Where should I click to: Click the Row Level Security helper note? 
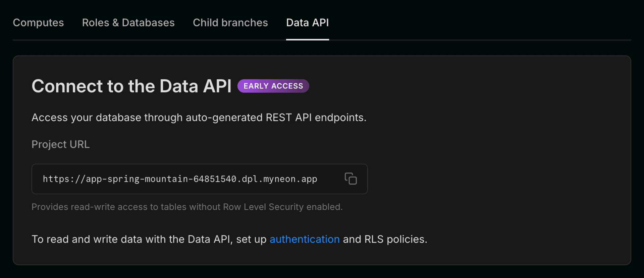[187, 207]
